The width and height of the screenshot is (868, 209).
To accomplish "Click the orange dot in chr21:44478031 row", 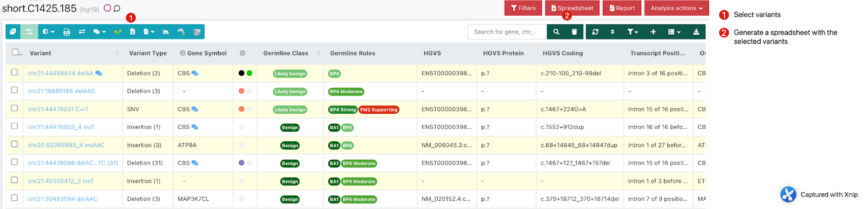I will [241, 109].
